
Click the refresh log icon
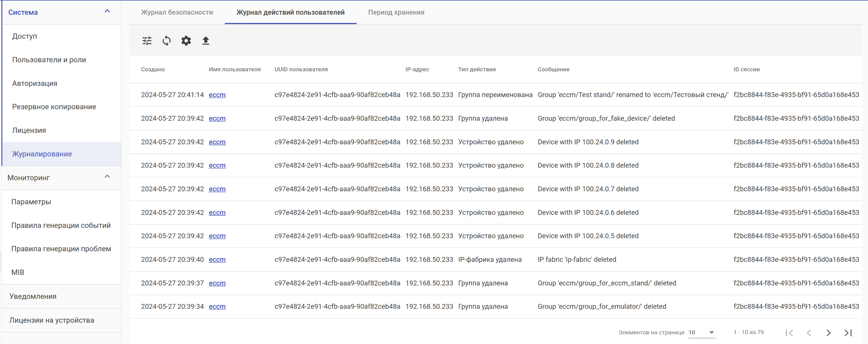166,41
